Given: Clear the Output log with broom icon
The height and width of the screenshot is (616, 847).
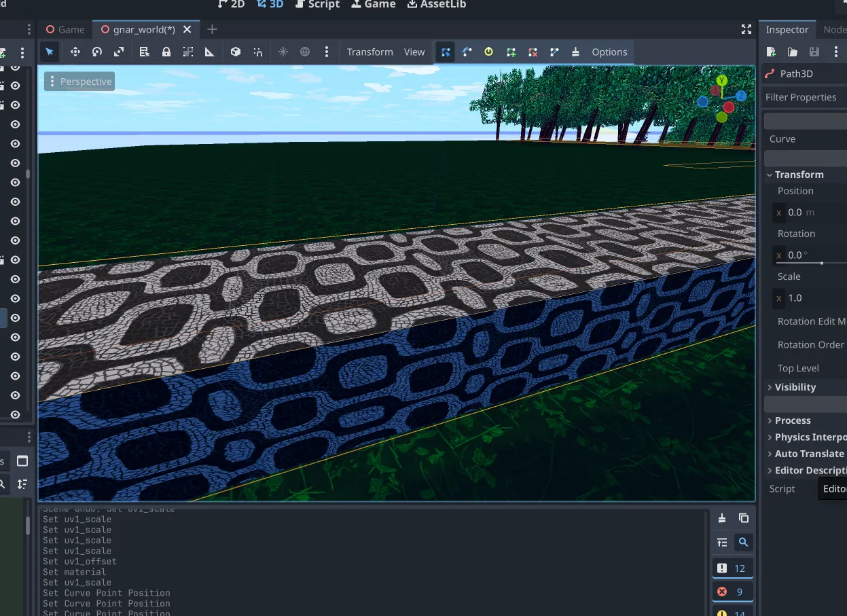Looking at the screenshot, I should pos(722,518).
